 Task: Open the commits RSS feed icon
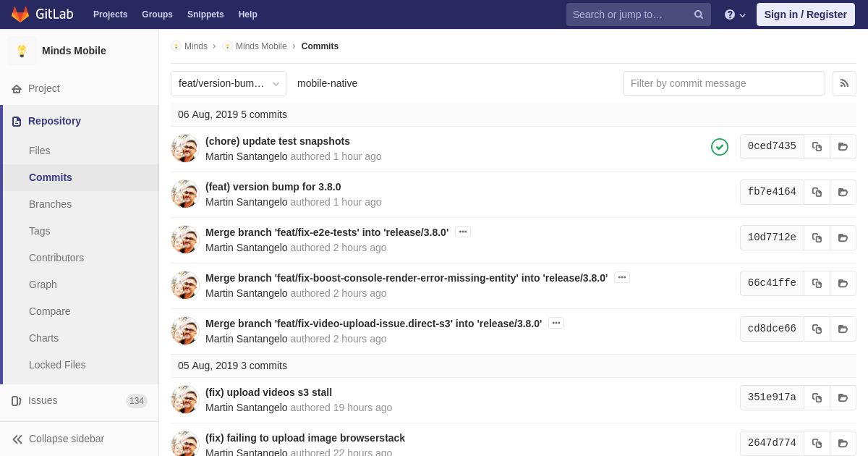click(844, 83)
